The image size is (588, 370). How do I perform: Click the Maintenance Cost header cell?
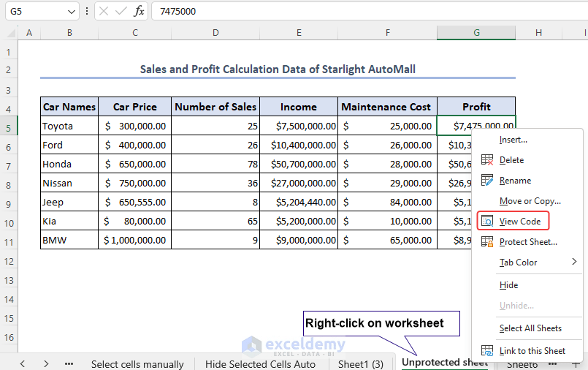(x=387, y=107)
